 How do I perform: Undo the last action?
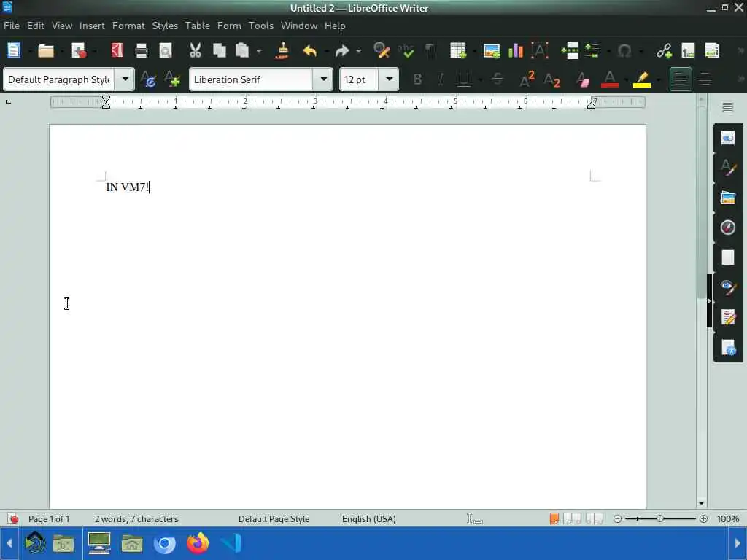310,50
